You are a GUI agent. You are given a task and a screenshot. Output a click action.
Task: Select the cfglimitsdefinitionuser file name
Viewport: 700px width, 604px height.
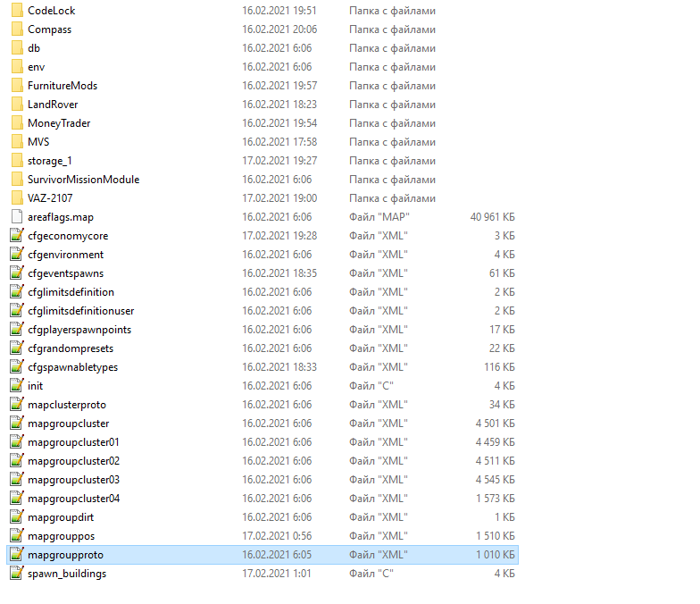coord(80,311)
